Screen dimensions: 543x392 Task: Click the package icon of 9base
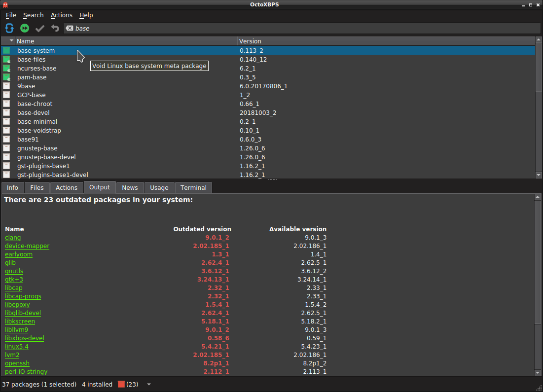point(6,86)
